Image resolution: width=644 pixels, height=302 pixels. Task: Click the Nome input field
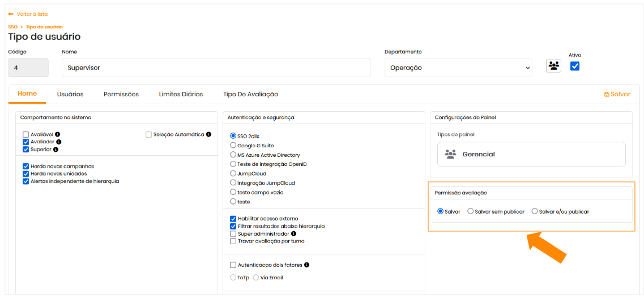pyautogui.click(x=216, y=67)
